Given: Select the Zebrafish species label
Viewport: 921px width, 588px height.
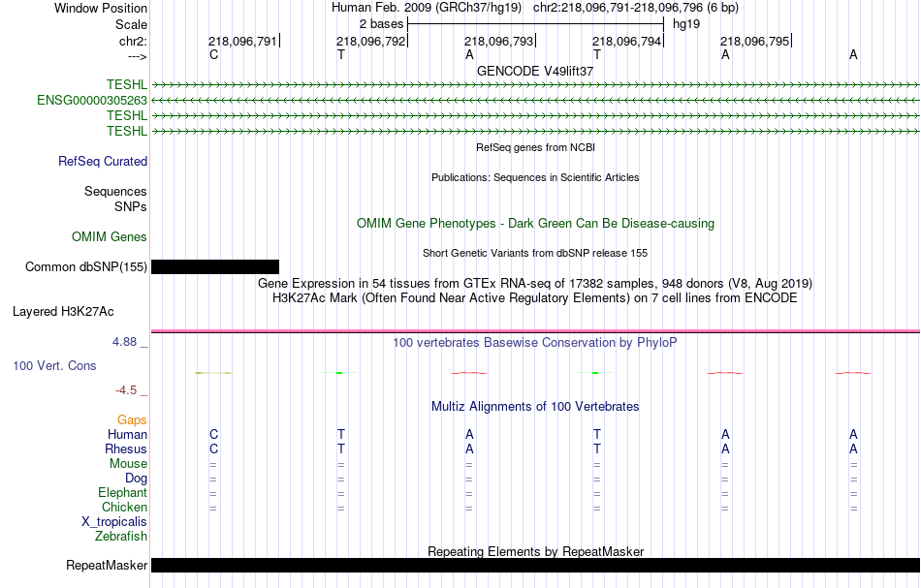Looking at the screenshot, I should tap(121, 536).
